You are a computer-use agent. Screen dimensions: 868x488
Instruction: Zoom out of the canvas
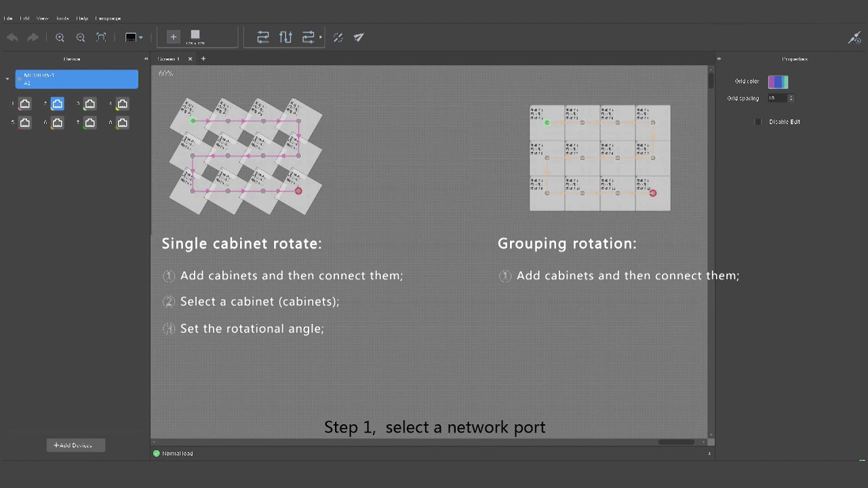click(81, 37)
